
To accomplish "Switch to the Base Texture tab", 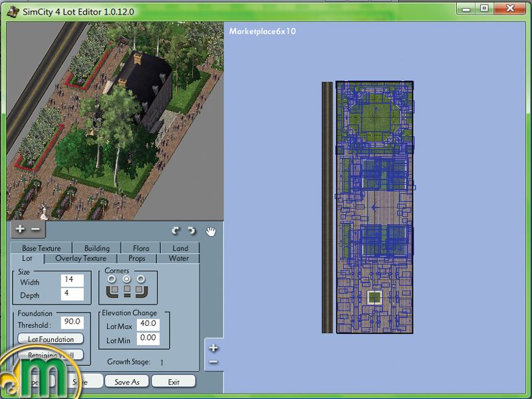I will (x=41, y=248).
